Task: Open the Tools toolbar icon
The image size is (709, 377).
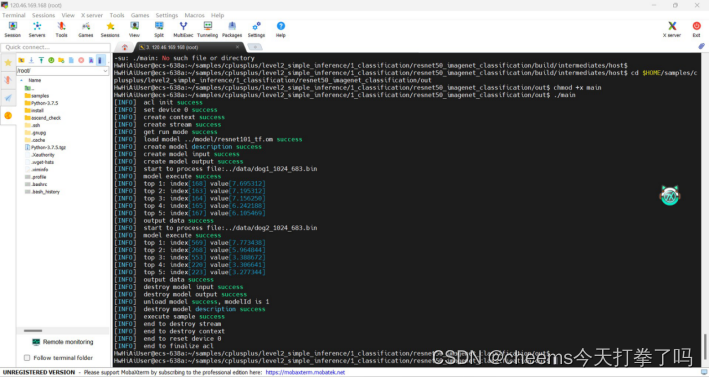Action: pyautogui.click(x=61, y=29)
